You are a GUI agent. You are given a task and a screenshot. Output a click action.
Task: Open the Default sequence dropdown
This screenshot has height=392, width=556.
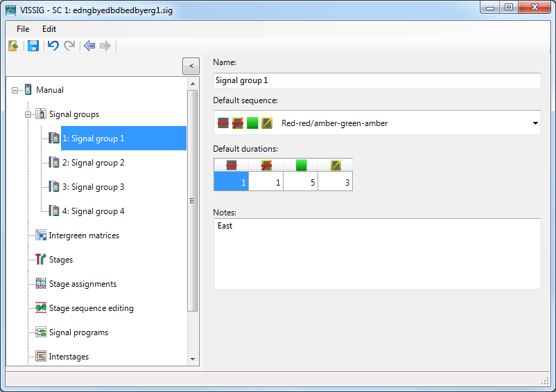tap(535, 123)
